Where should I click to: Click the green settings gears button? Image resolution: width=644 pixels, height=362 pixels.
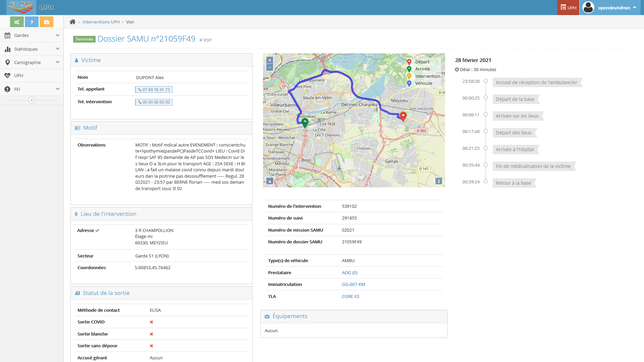(17, 22)
